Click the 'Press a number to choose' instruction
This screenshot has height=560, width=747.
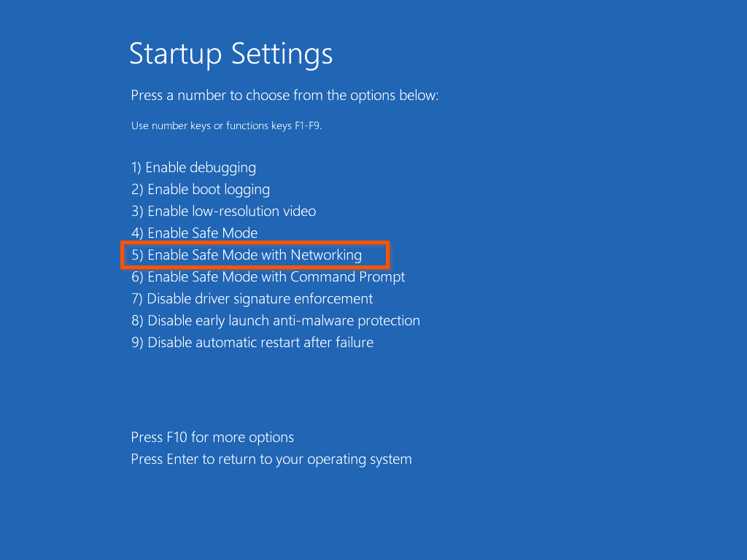coord(285,96)
